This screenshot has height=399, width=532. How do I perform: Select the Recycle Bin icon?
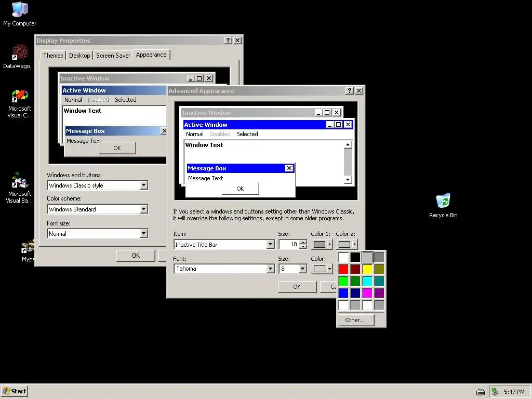tap(443, 206)
